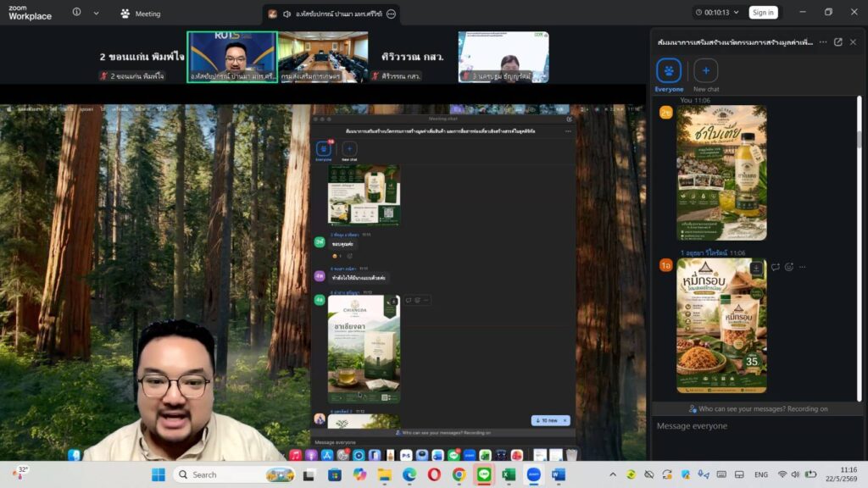Screen dimensions: 868x488
Task: Expand the chevron beside meeting info
Action: (x=97, y=13)
